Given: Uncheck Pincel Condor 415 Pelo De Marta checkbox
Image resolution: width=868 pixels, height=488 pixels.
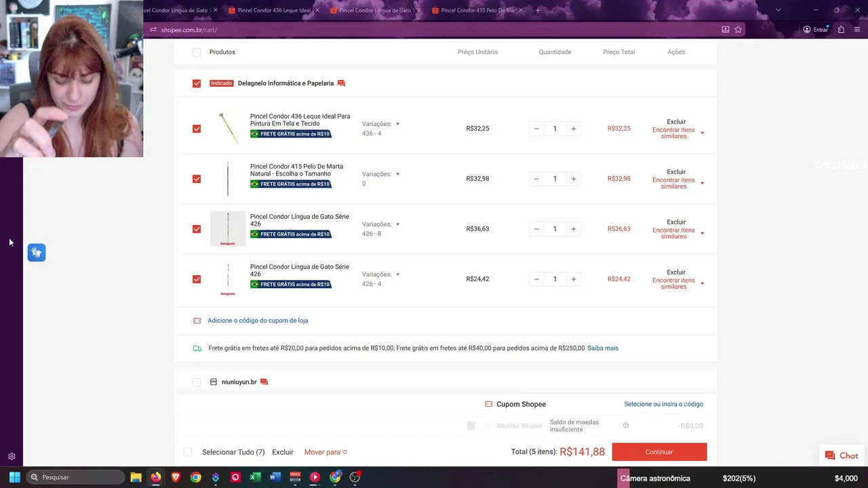Looking at the screenshot, I should pyautogui.click(x=197, y=179).
